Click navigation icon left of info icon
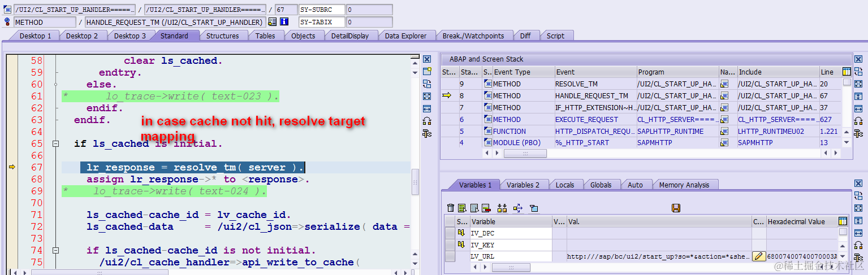Image resolution: width=868 pixels, height=275 pixels. click(272, 22)
